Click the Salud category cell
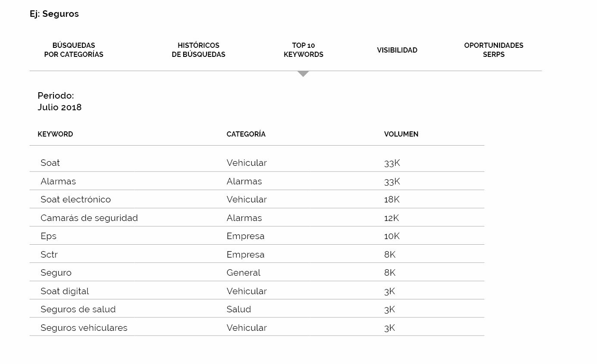 coord(239,309)
